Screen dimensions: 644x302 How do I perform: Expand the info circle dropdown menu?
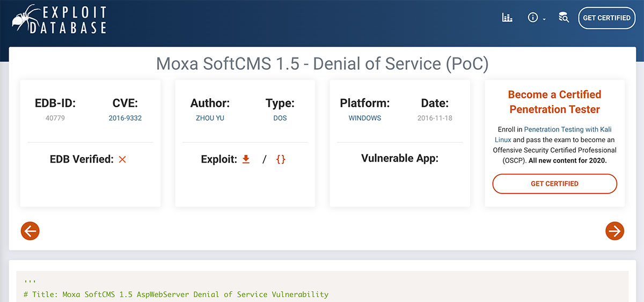point(536,18)
